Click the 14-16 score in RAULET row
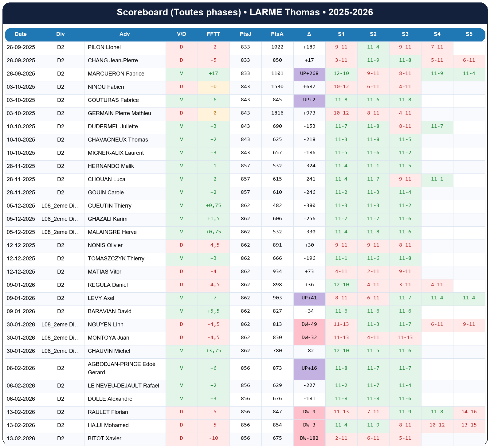The width and height of the screenshot is (490, 448). click(x=469, y=412)
